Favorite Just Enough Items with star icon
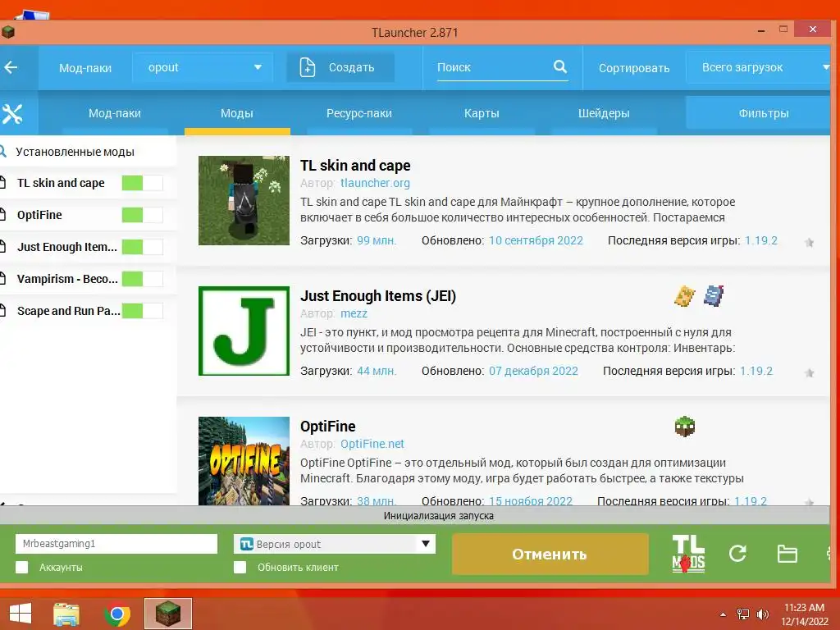Viewport: 840px width, 630px height. [809, 373]
